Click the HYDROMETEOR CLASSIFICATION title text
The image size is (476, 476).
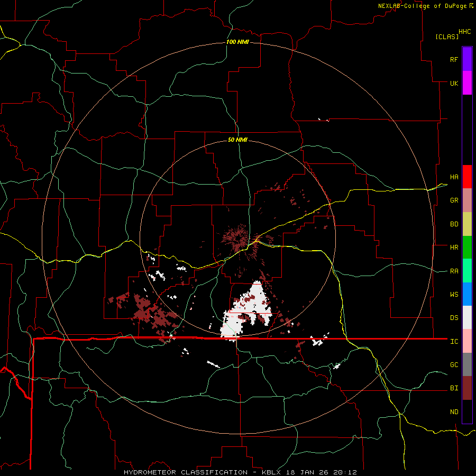pyautogui.click(x=186, y=472)
